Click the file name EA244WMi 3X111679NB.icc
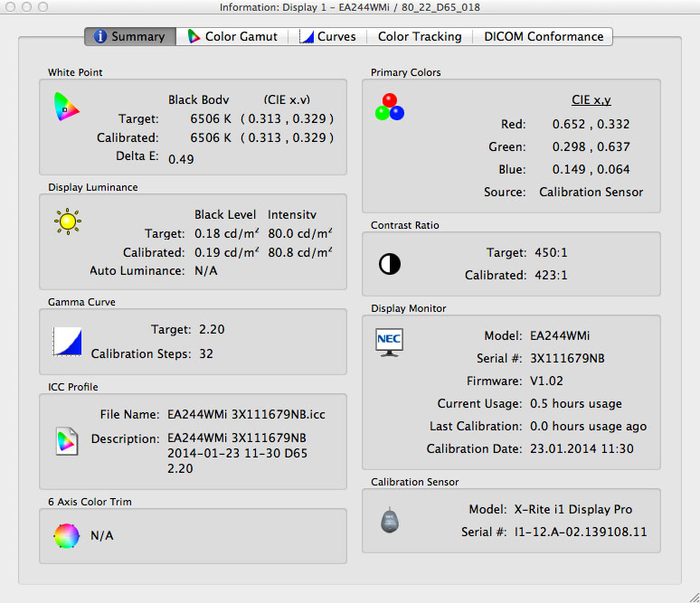Image resolution: width=700 pixels, height=603 pixels. click(246, 415)
